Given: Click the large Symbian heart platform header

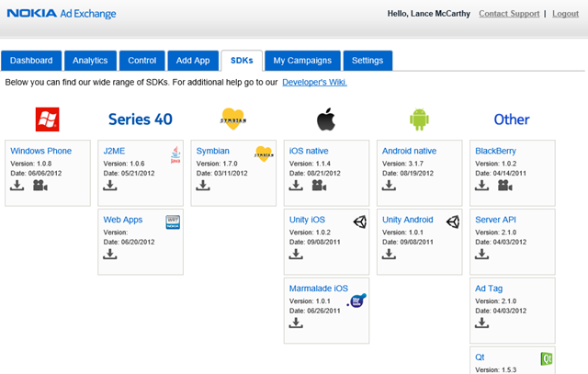Looking at the screenshot, I should coord(232,119).
